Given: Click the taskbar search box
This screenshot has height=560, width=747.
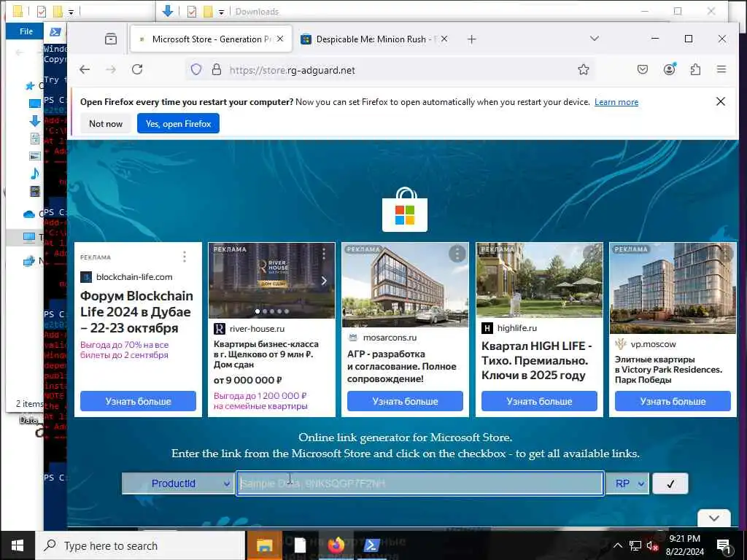Looking at the screenshot, I should point(141,545).
